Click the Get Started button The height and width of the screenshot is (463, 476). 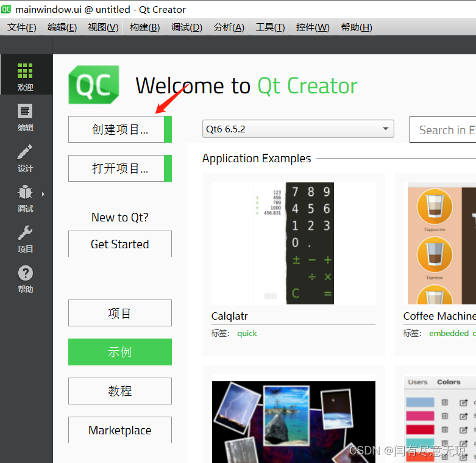coord(120,244)
